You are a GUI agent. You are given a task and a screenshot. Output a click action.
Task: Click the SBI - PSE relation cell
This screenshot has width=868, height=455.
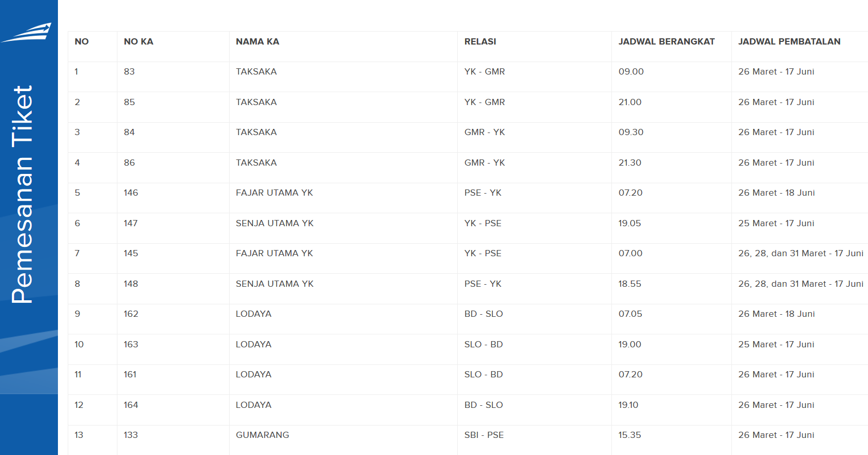coord(484,435)
